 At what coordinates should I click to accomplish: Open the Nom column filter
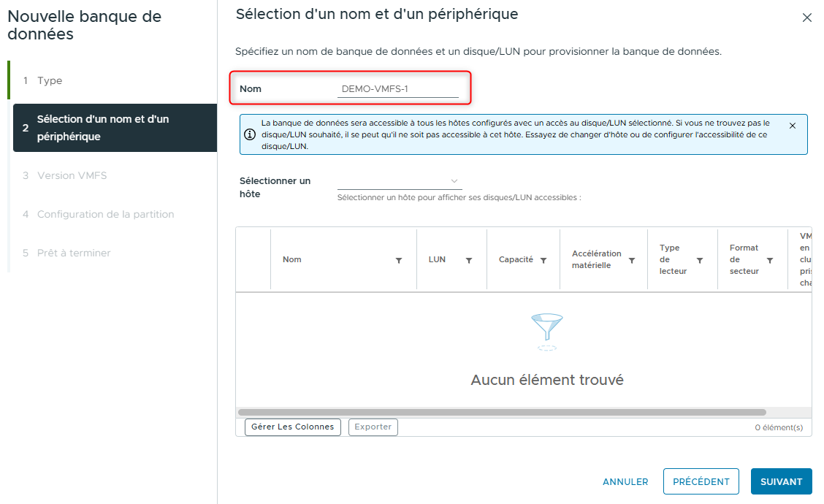(398, 259)
